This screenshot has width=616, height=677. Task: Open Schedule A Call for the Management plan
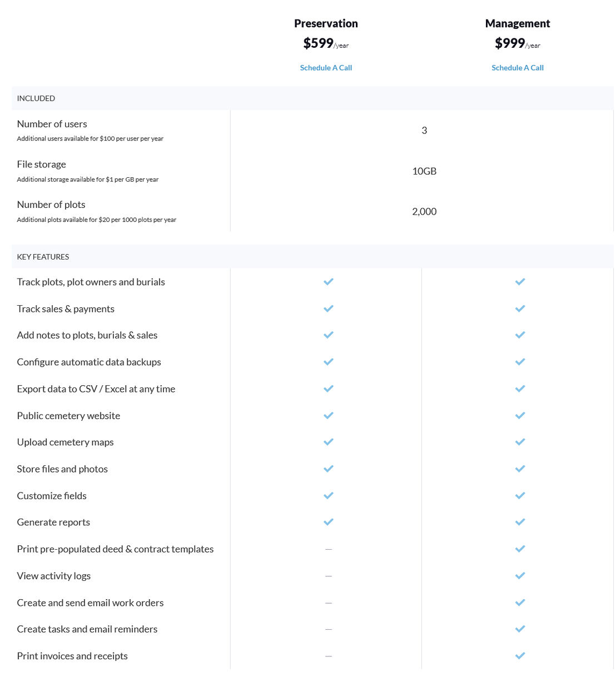pos(517,67)
